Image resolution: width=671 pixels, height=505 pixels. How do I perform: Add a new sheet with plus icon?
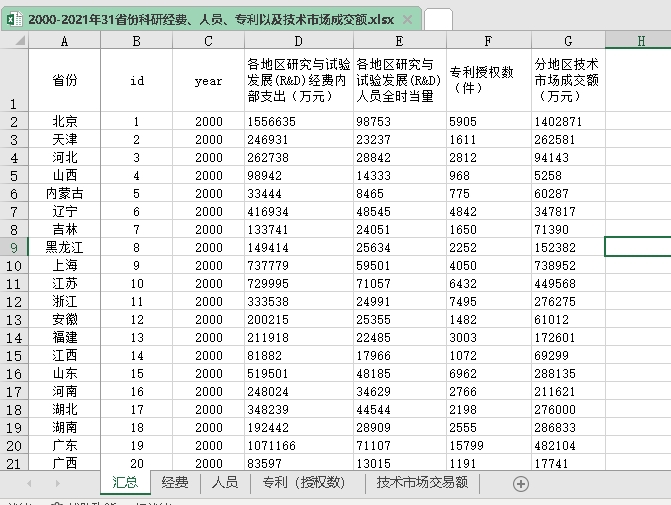(521, 484)
